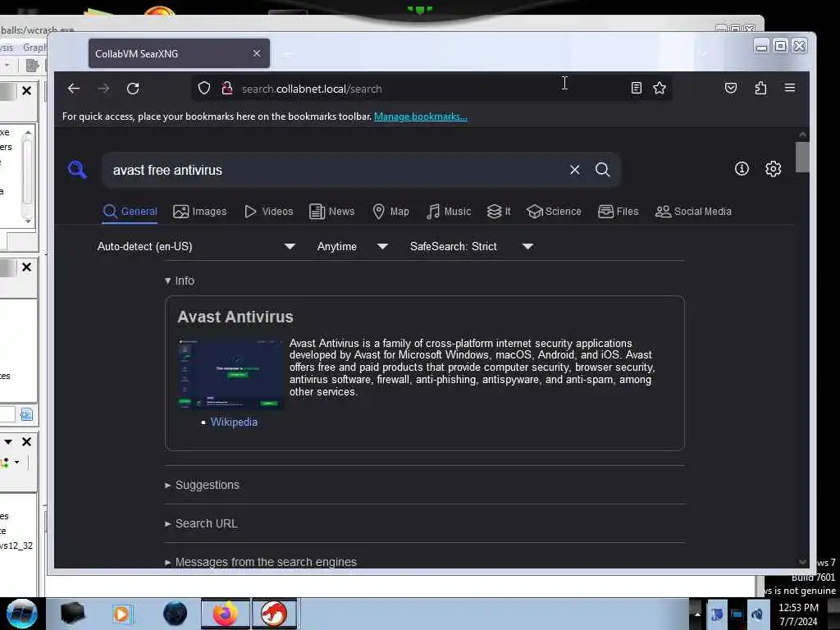Clear the search query with X

575,170
